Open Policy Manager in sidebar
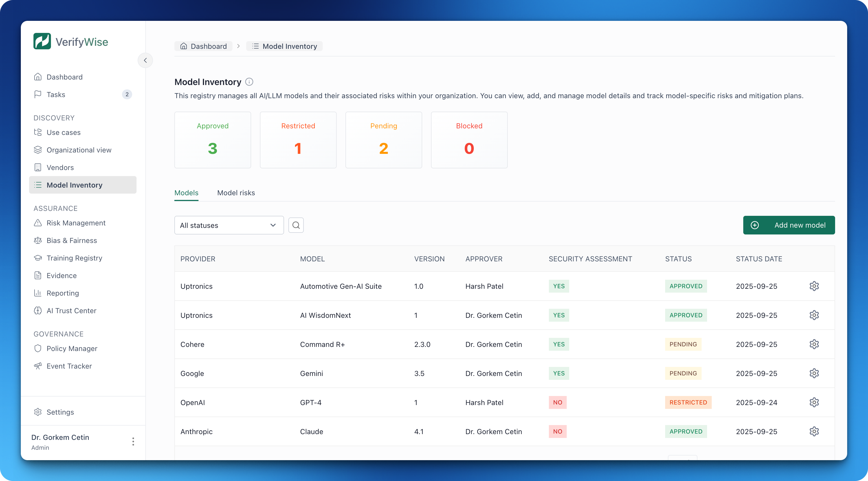The width and height of the screenshot is (868, 481). click(x=72, y=348)
